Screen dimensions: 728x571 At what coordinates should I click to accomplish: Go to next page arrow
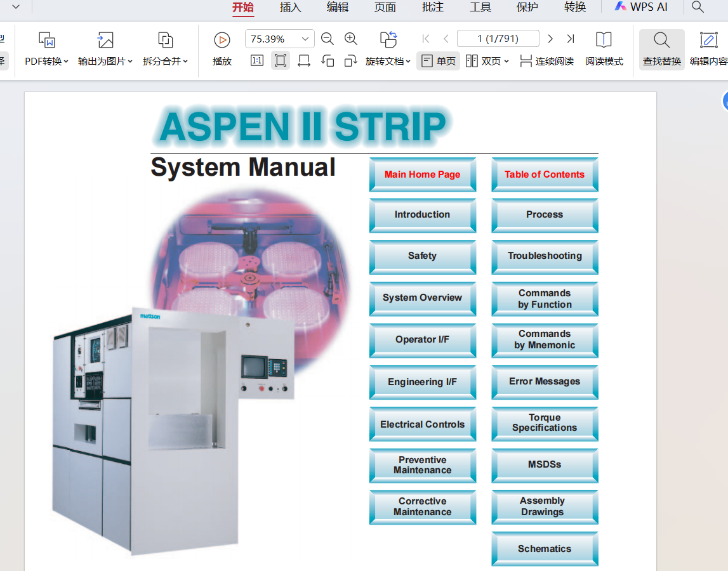click(x=550, y=39)
